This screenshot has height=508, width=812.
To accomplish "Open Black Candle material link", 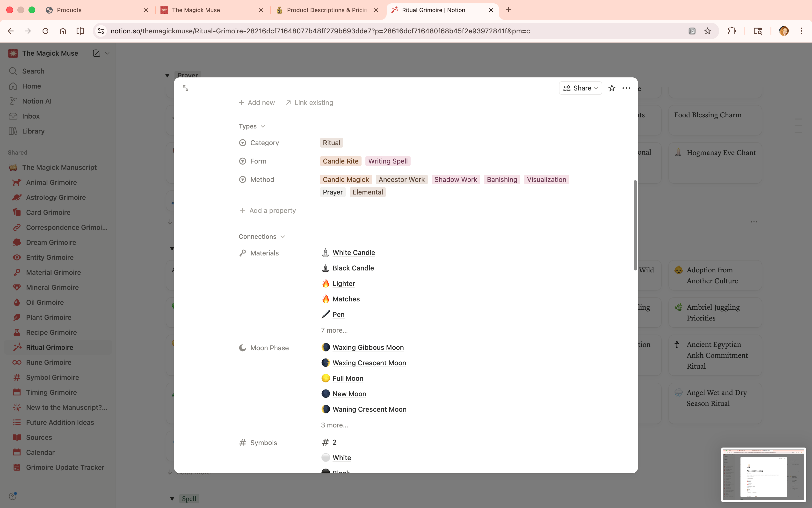I will point(353,268).
